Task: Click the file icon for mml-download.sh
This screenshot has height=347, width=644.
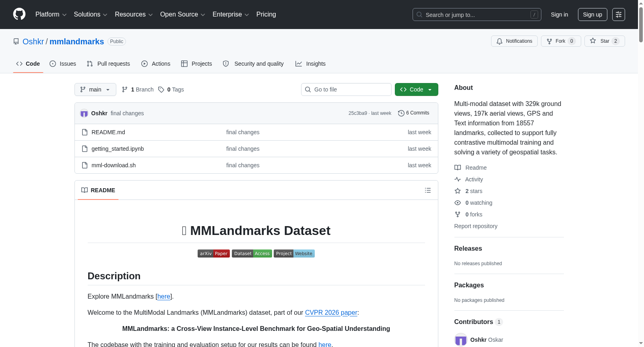Action: 85,165
